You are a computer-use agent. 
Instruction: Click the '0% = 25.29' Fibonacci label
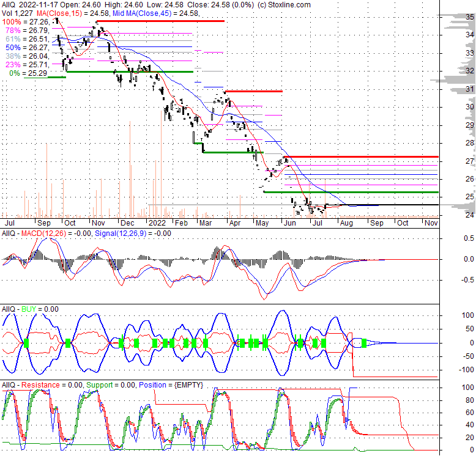[28, 73]
